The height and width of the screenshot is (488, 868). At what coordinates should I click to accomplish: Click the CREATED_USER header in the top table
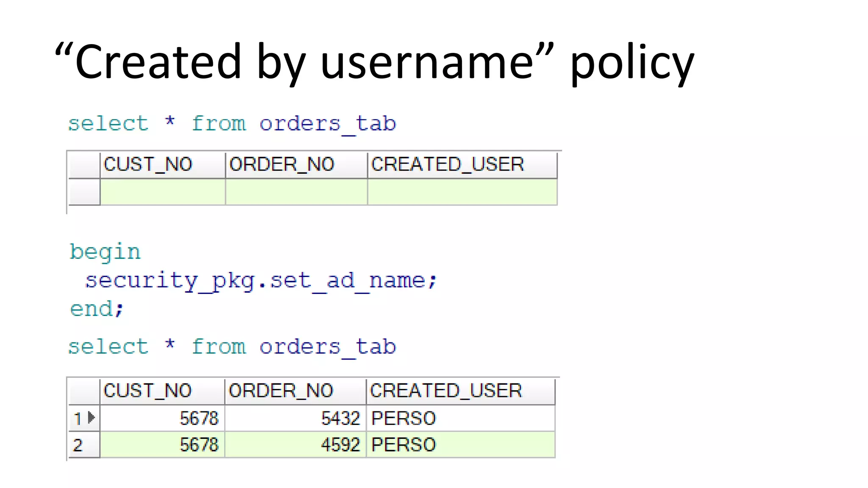pos(462,165)
